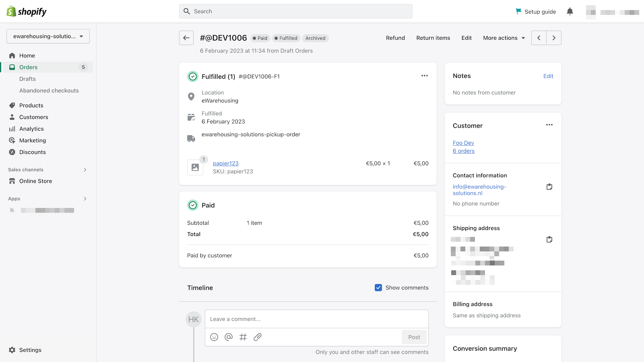Click the Settings gear icon
Viewport: 644px width, 362px height.
tap(12, 350)
